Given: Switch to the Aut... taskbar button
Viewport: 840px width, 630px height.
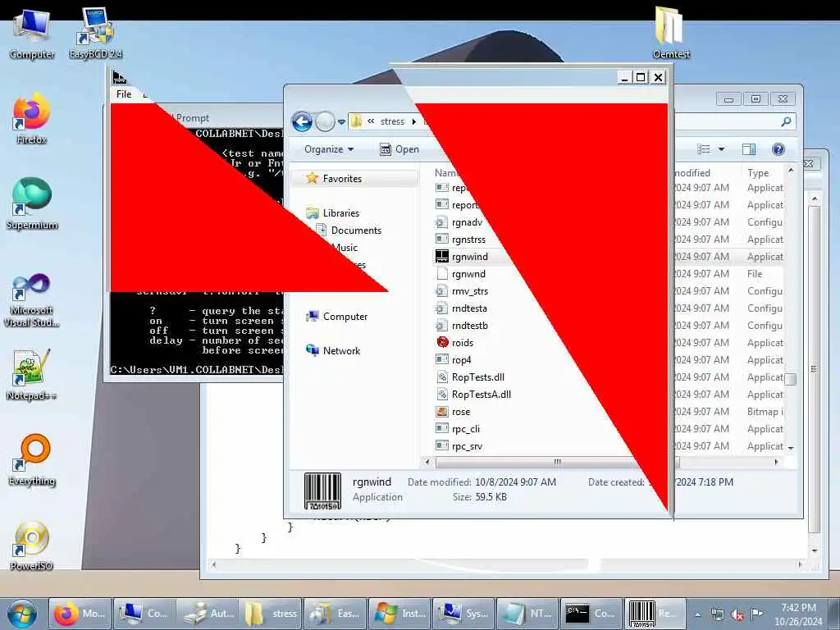Looking at the screenshot, I should pos(208,614).
